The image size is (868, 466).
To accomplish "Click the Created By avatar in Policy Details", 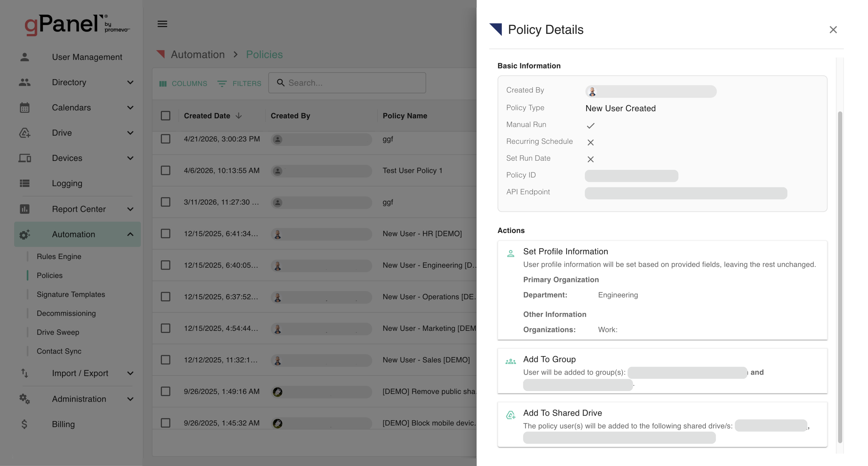I will point(592,91).
